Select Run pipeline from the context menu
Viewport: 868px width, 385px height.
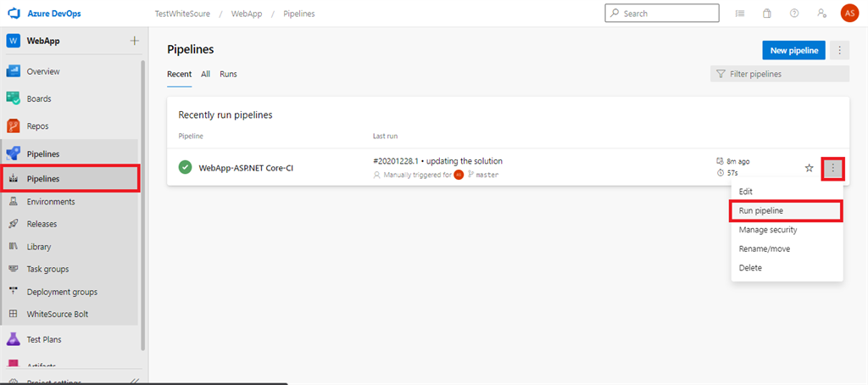[787, 211]
